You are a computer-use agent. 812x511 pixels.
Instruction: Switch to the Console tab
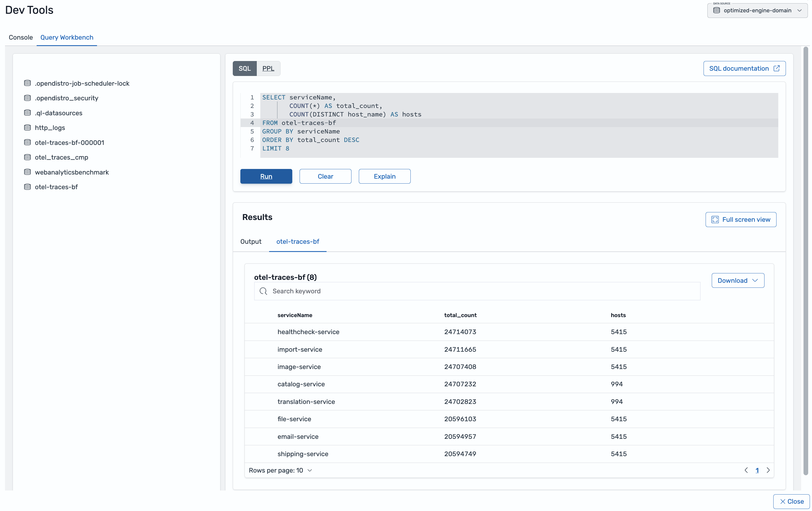pyautogui.click(x=21, y=38)
